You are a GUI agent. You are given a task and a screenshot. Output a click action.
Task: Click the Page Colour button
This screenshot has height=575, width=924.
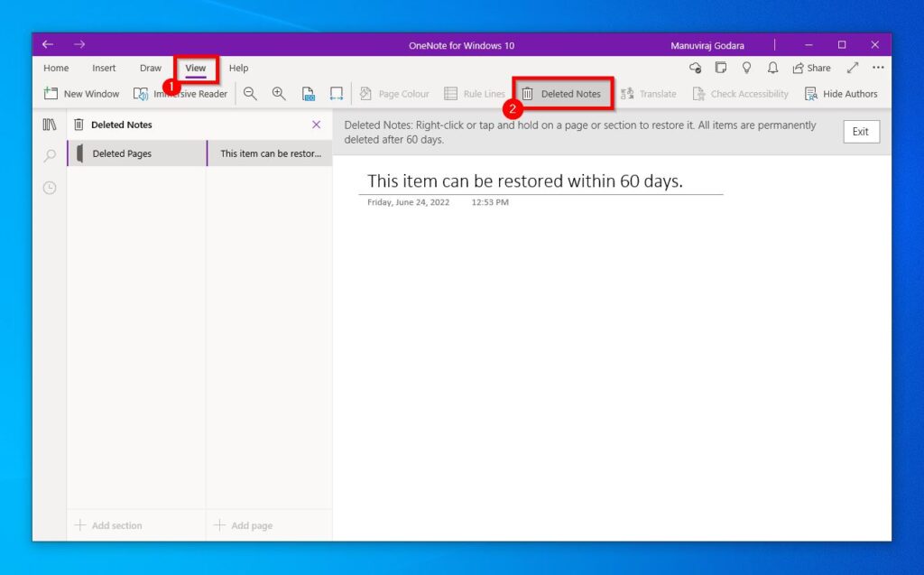[x=394, y=94]
